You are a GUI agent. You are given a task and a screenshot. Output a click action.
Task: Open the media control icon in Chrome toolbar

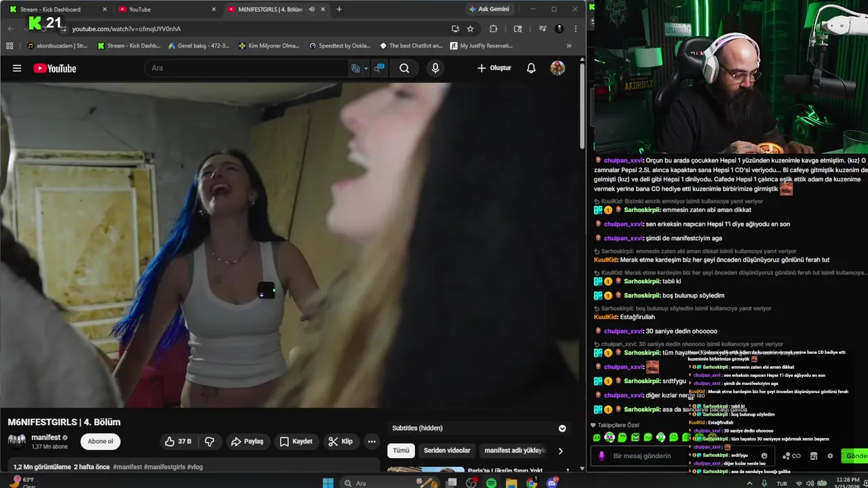tap(542, 28)
